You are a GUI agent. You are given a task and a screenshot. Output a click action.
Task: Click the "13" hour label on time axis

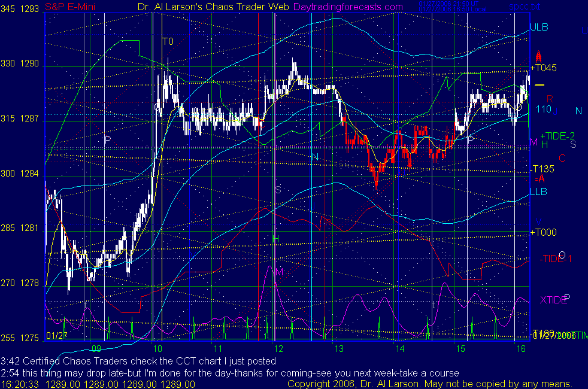(339, 349)
